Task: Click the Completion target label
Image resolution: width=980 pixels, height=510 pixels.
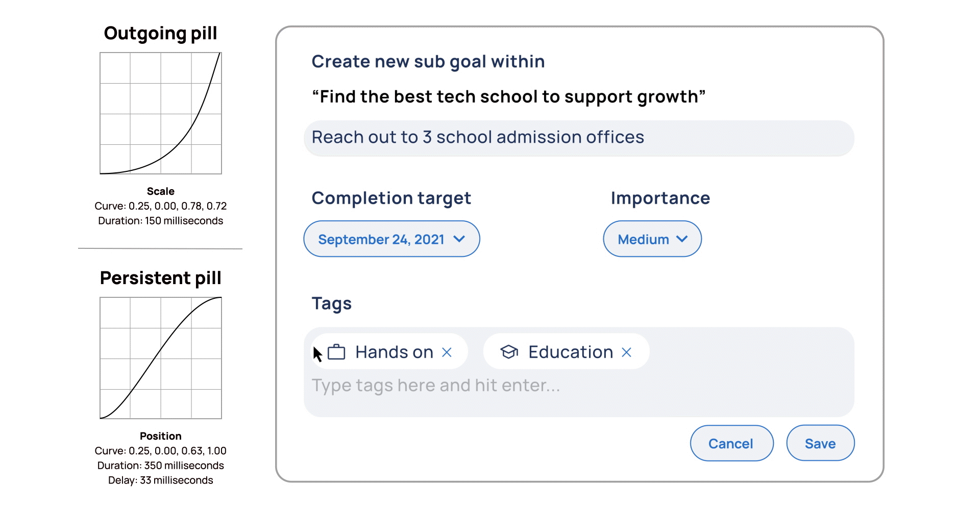Action: (391, 198)
